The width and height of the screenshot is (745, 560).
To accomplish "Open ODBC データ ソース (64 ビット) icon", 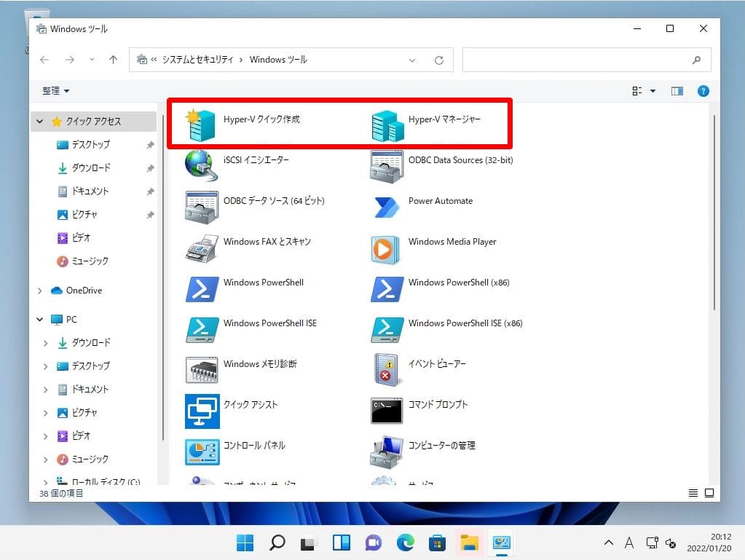I will pyautogui.click(x=202, y=207).
